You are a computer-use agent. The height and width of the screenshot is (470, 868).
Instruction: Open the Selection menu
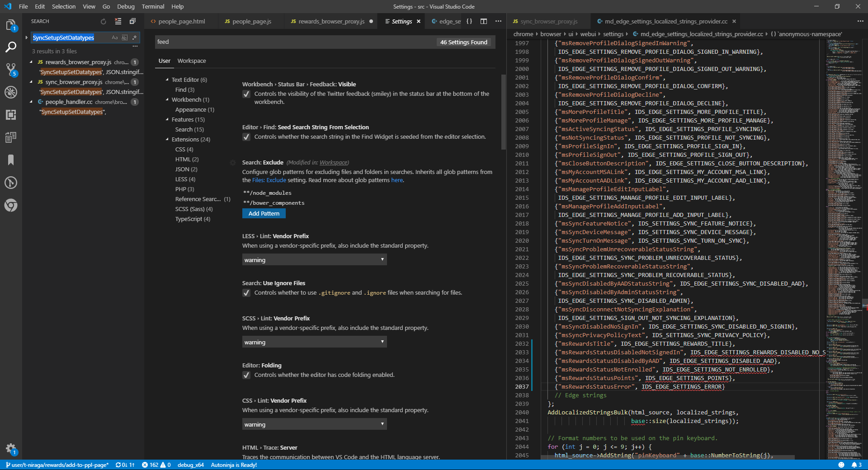(x=64, y=6)
